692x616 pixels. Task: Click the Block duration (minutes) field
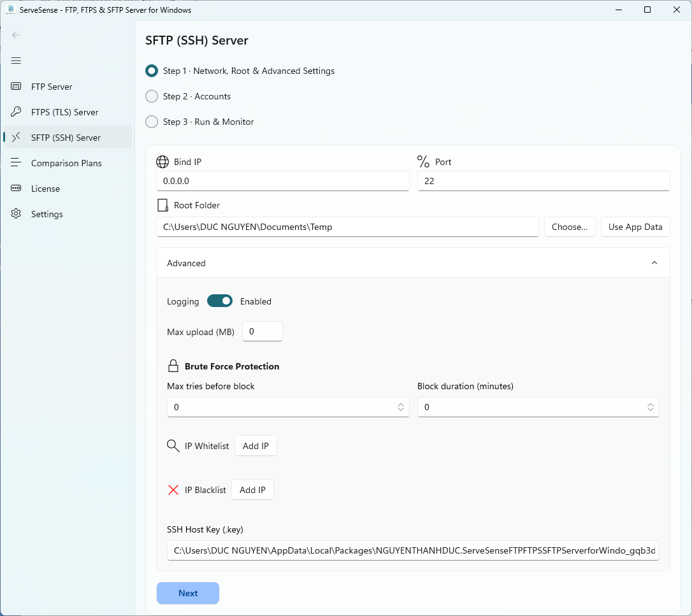point(538,407)
